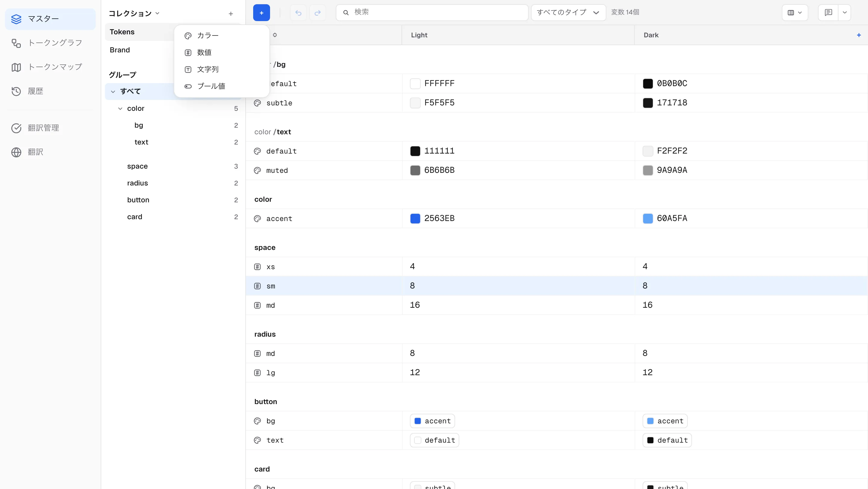Select the space group in tree
Viewport: 868px width, 489px height.
point(173,166)
